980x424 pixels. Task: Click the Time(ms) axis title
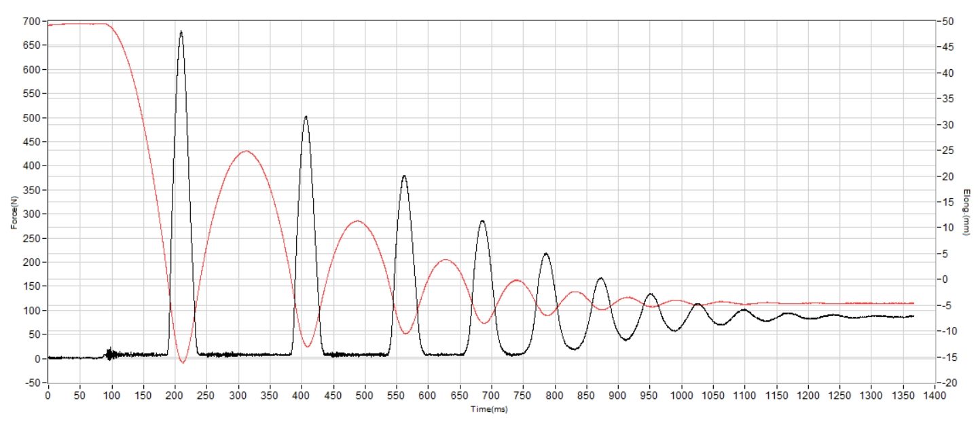tap(490, 409)
